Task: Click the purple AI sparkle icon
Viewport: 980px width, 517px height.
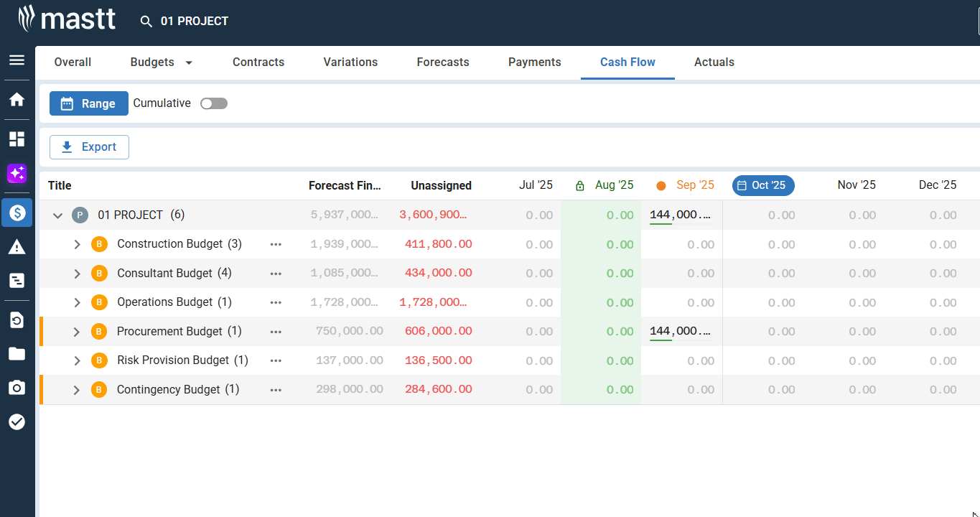Action: (17, 173)
